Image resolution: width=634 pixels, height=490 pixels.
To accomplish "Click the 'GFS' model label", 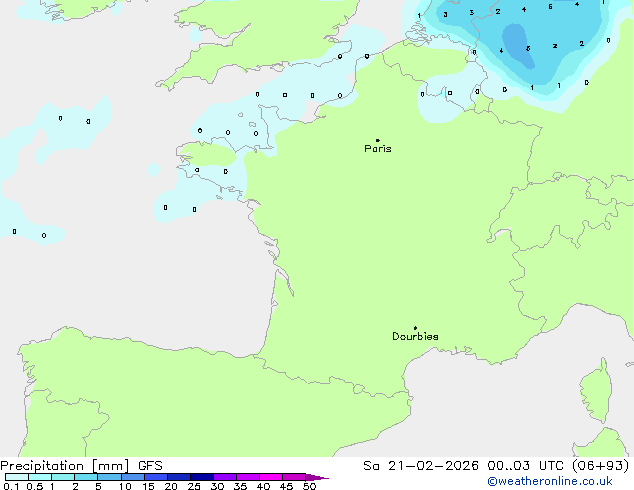I will tap(150, 466).
